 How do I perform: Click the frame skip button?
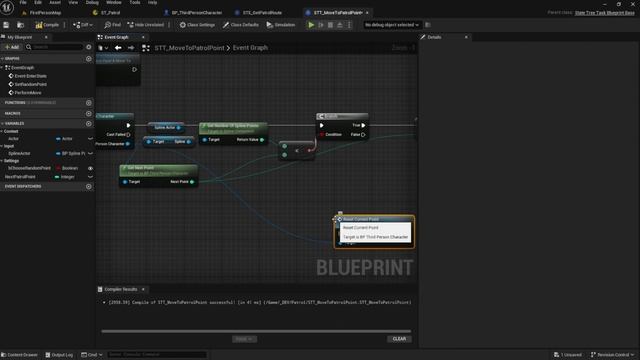click(321, 25)
